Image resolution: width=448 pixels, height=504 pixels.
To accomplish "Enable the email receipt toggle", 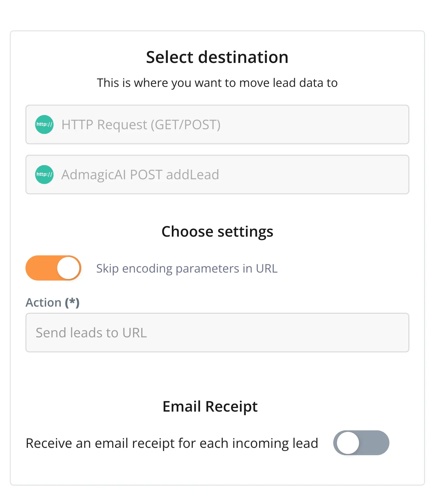I will click(x=361, y=443).
